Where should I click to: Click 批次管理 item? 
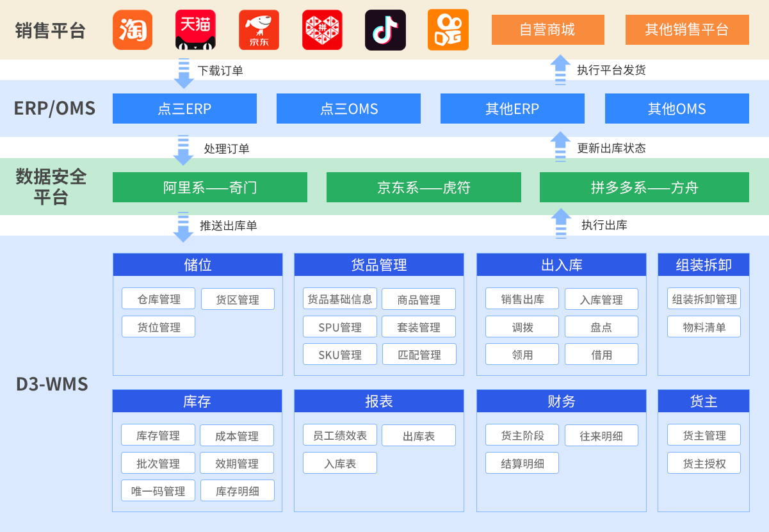click(x=158, y=463)
